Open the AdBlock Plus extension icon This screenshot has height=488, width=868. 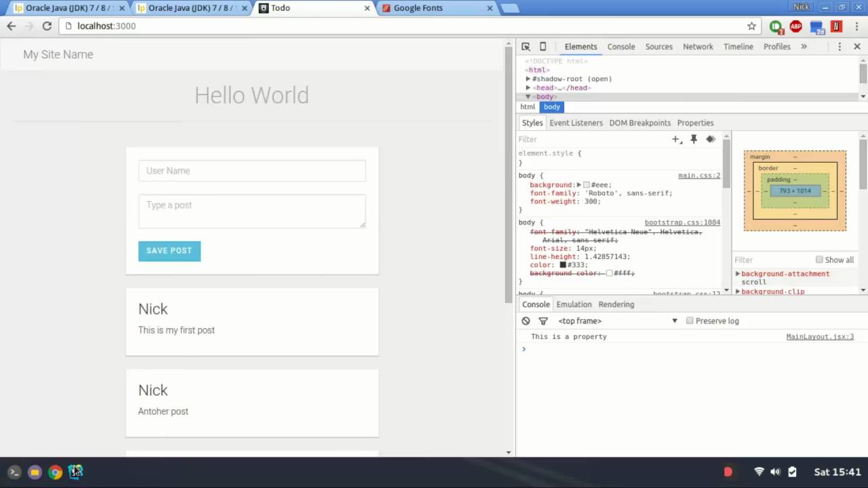pyautogui.click(x=796, y=26)
